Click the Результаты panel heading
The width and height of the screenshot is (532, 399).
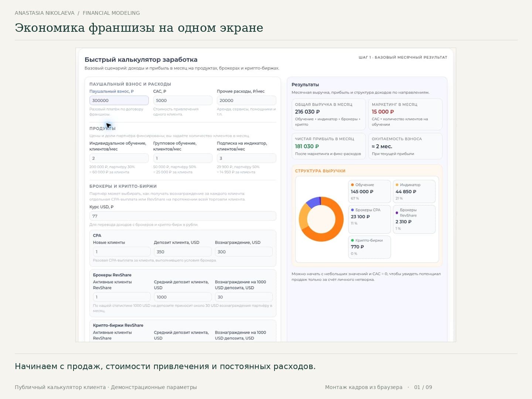[x=305, y=85]
